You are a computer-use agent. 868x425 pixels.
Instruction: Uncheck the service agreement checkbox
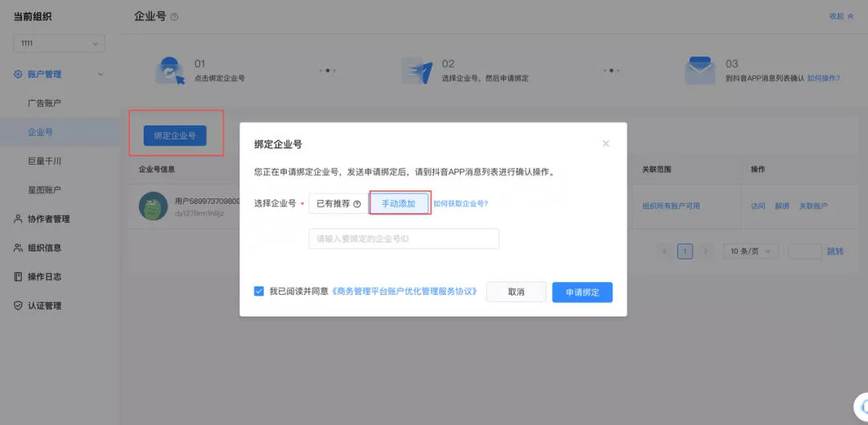coord(259,291)
